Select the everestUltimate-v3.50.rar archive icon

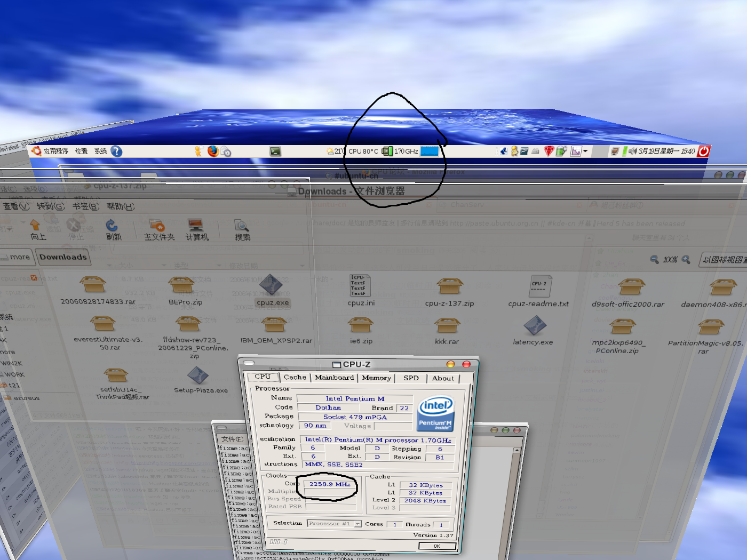pos(102,324)
